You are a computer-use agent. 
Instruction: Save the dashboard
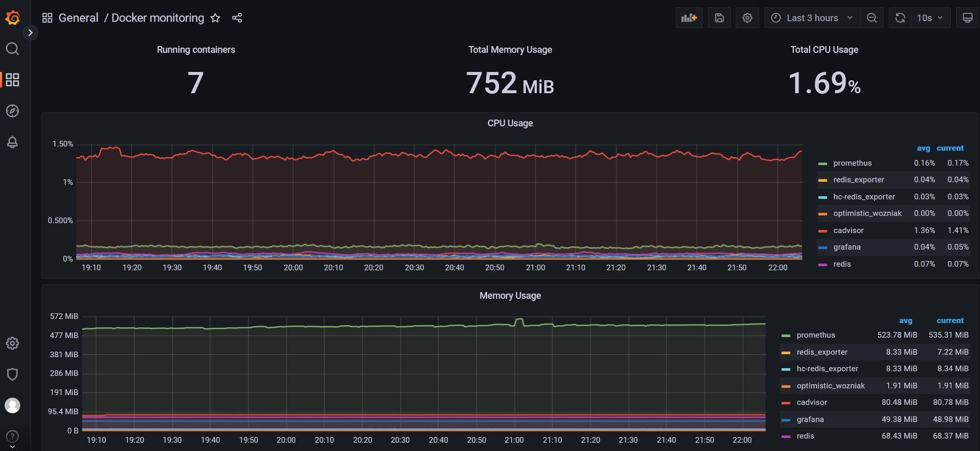tap(719, 18)
